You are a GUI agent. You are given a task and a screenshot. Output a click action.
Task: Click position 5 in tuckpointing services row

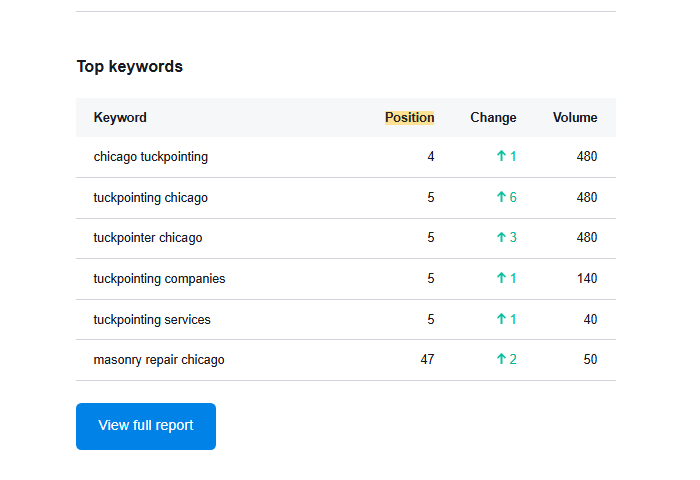tap(430, 319)
